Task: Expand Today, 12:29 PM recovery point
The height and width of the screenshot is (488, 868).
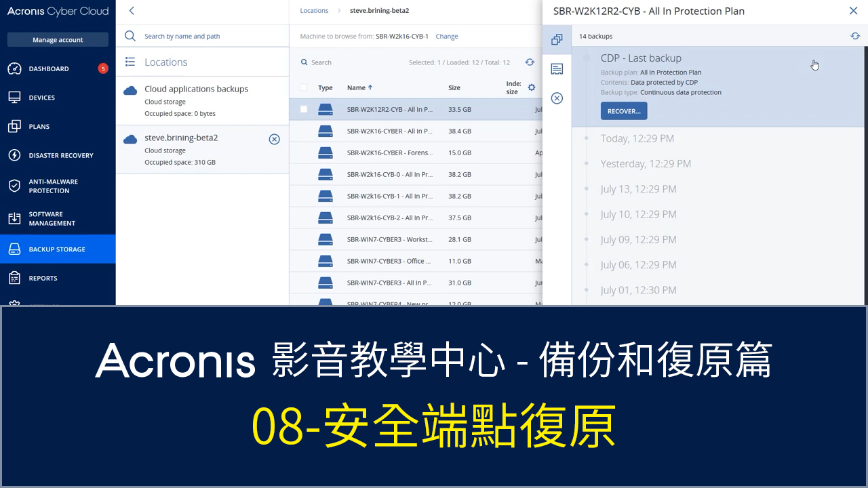Action: point(637,138)
